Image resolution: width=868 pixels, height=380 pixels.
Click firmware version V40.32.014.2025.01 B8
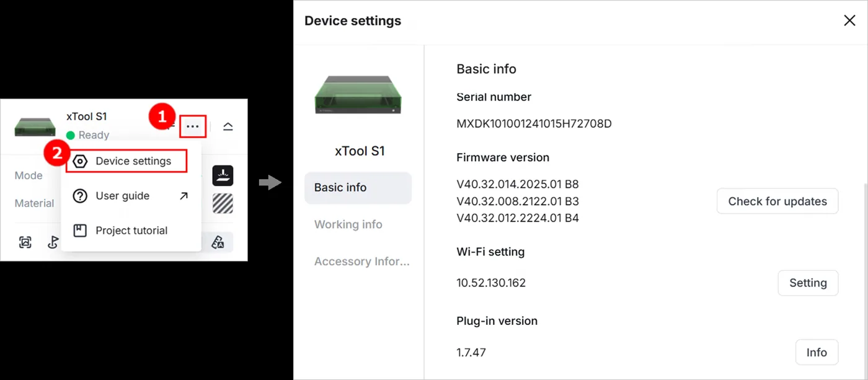tap(517, 184)
